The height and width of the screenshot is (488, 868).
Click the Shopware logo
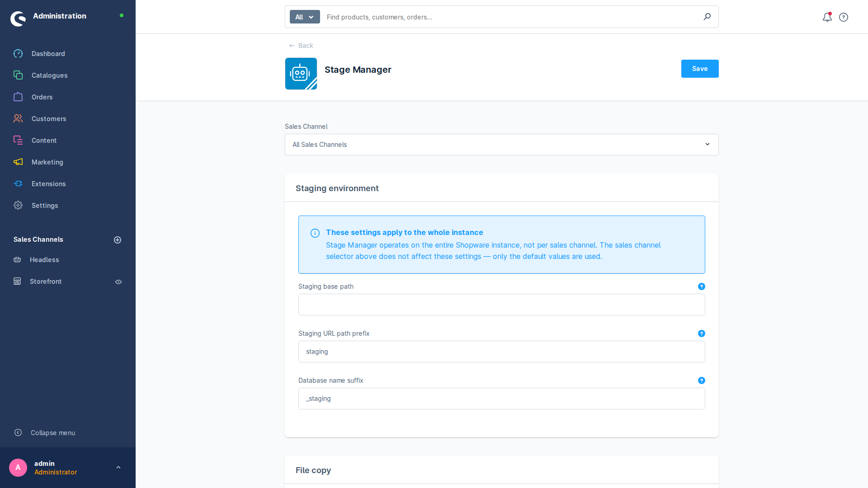(x=18, y=19)
